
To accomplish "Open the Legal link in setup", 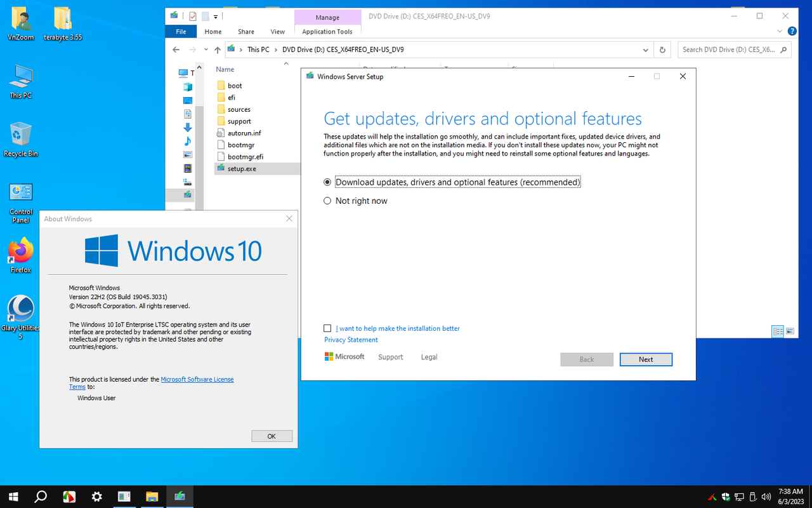I will pyautogui.click(x=429, y=357).
